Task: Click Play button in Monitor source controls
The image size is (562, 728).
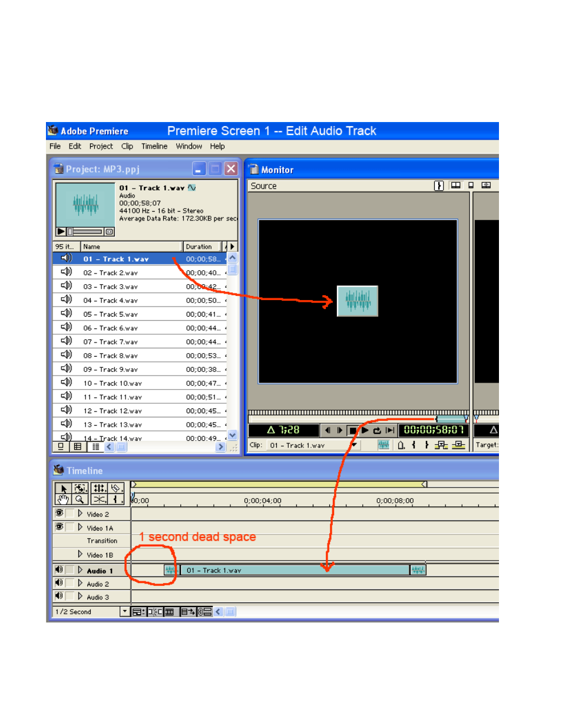Action: click(x=365, y=430)
